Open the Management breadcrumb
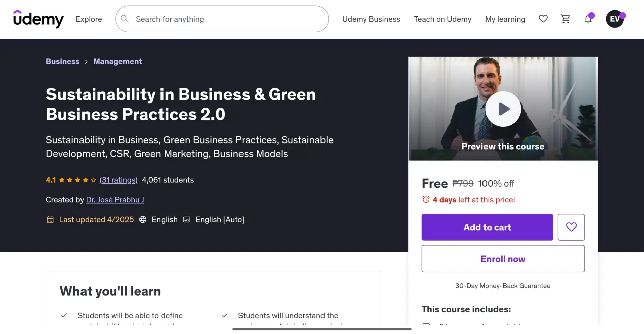 tap(118, 61)
